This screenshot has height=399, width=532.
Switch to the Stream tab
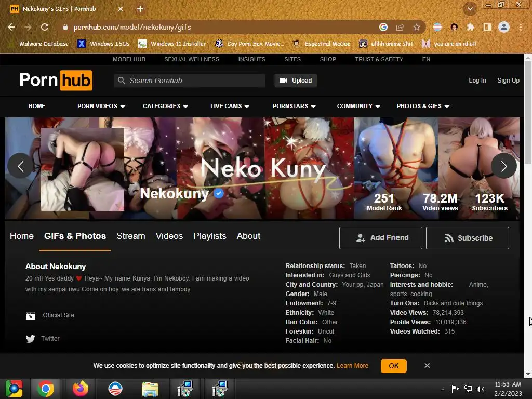click(x=130, y=236)
